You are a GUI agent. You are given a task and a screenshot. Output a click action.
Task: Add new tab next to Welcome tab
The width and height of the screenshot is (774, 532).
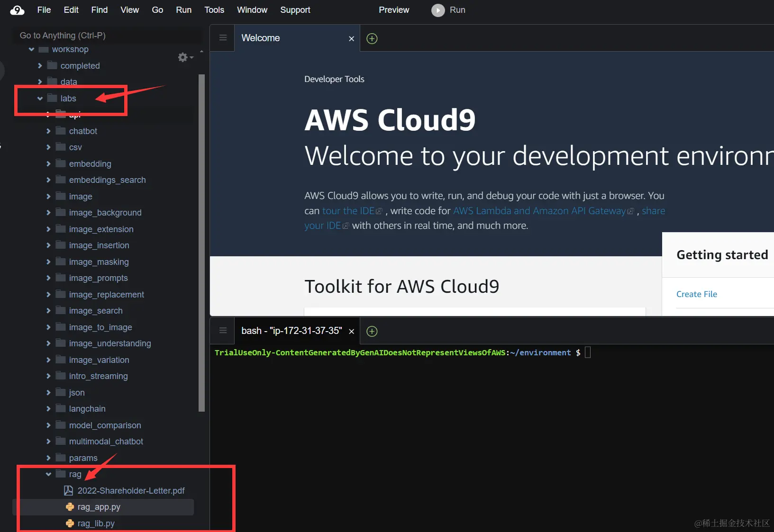(372, 38)
